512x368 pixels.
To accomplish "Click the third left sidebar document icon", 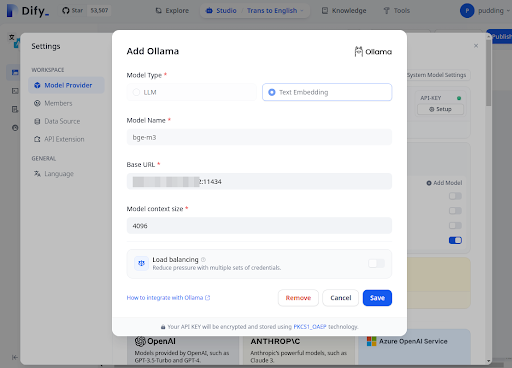I will [x=15, y=109].
